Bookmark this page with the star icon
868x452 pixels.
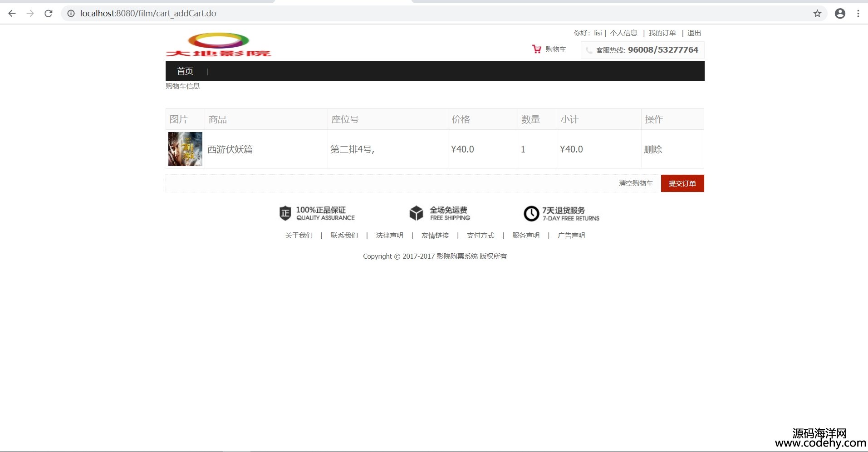tap(817, 14)
